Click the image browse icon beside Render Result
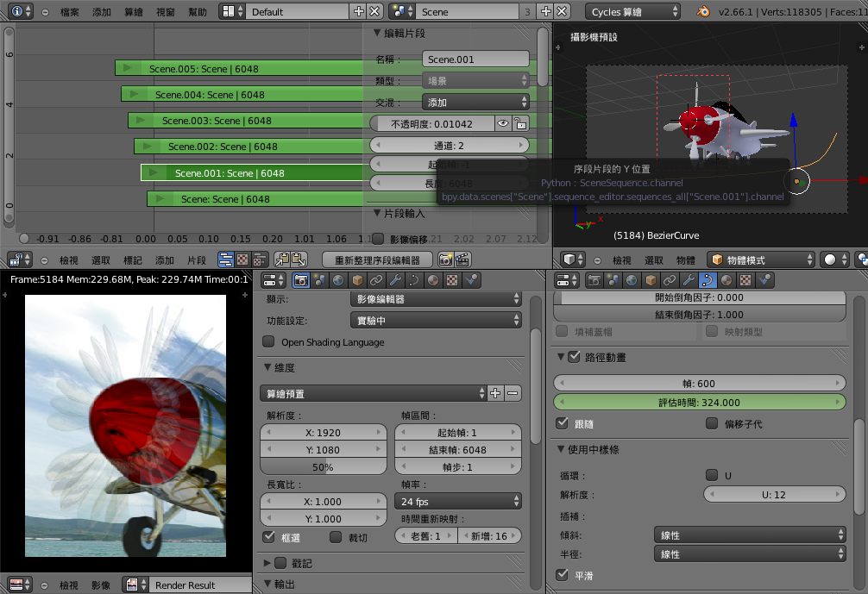 coord(136,585)
